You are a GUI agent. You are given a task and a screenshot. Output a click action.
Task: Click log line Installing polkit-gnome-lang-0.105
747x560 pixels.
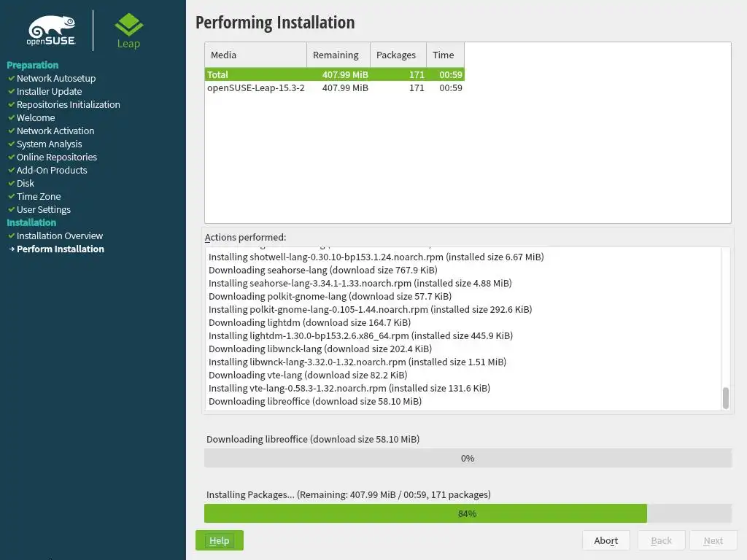point(370,309)
